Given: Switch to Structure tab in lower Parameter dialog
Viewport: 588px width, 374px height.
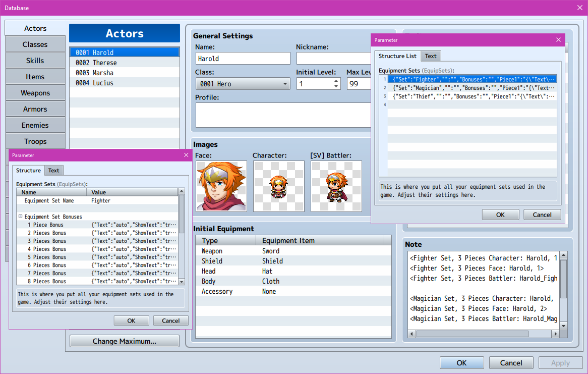Looking at the screenshot, I should (x=29, y=170).
